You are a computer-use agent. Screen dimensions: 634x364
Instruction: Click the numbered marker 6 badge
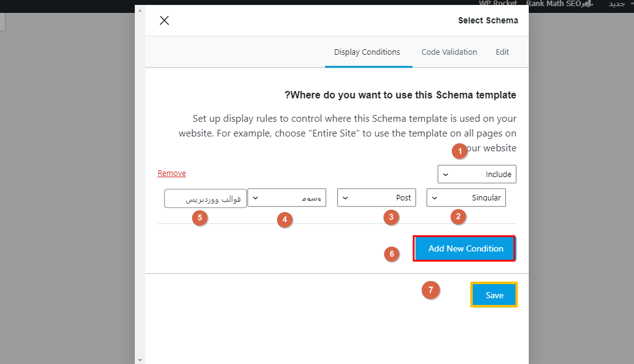[x=393, y=253]
